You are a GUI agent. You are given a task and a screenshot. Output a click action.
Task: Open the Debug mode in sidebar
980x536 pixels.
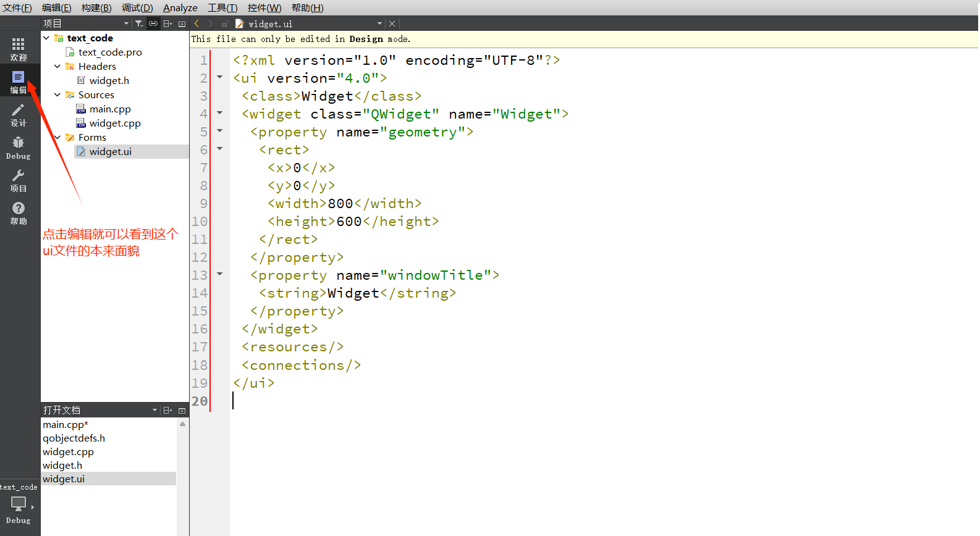(x=19, y=147)
